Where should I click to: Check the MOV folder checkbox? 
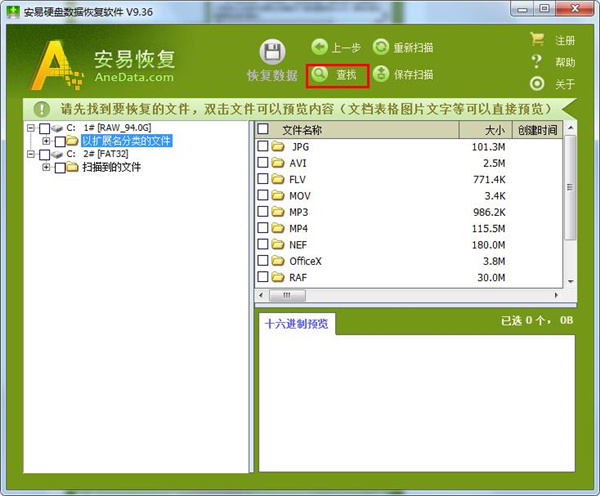coord(263,195)
